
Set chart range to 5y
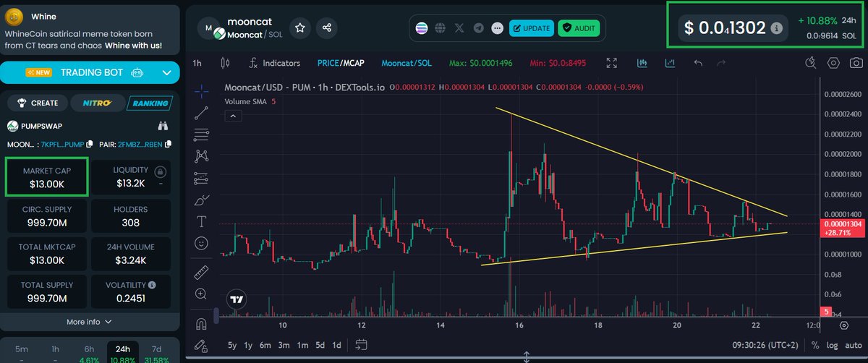point(231,345)
